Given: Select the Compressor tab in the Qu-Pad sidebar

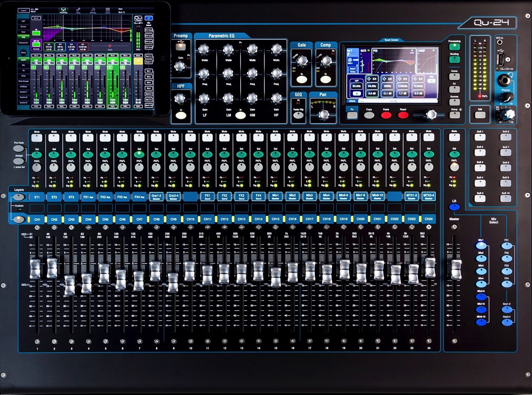Looking at the screenshot, I should [23, 43].
